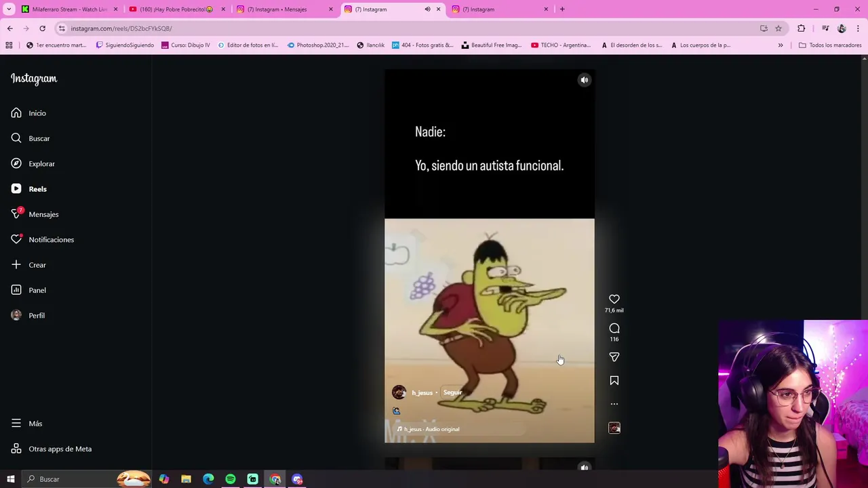The image size is (868, 488).
Task: Open Perfil from the sidebar
Action: [28, 315]
